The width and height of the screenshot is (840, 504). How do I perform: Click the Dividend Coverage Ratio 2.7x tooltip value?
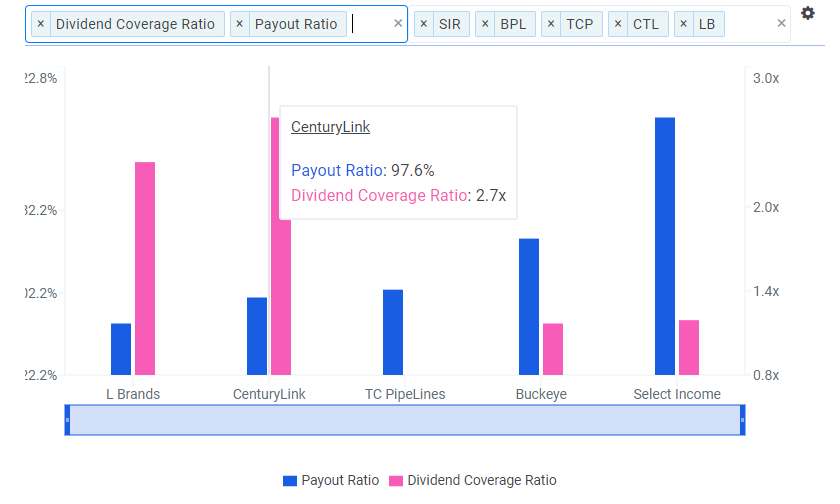491,195
